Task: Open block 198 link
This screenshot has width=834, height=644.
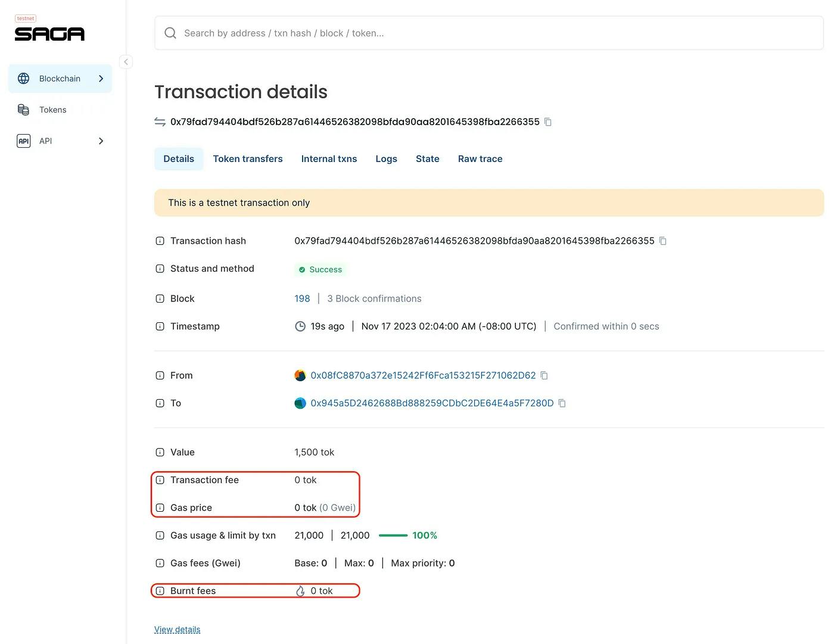Action: click(x=302, y=298)
